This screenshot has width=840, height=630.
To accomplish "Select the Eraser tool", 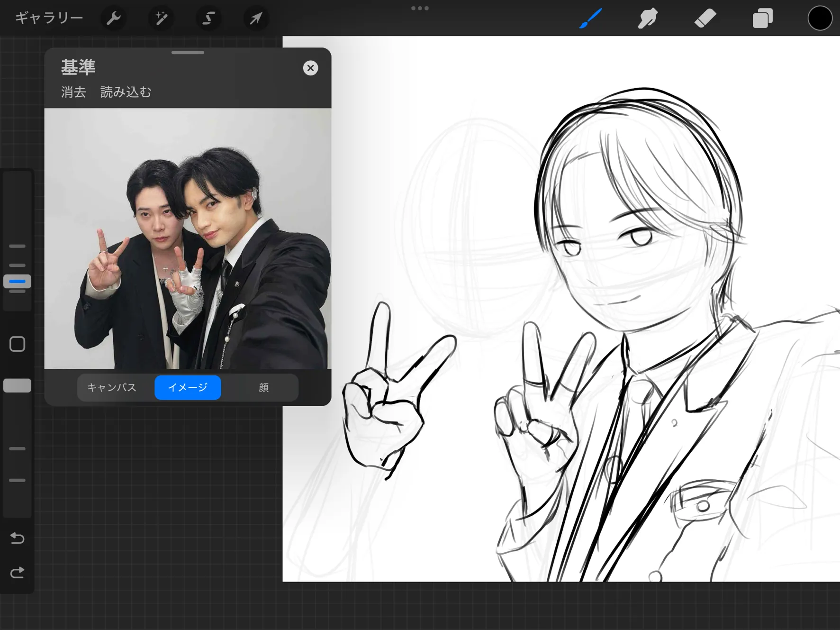I will (x=705, y=18).
